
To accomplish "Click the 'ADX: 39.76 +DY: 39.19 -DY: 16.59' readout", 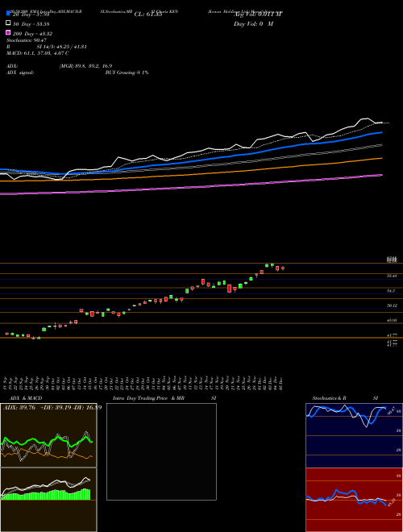I will (52, 408).
